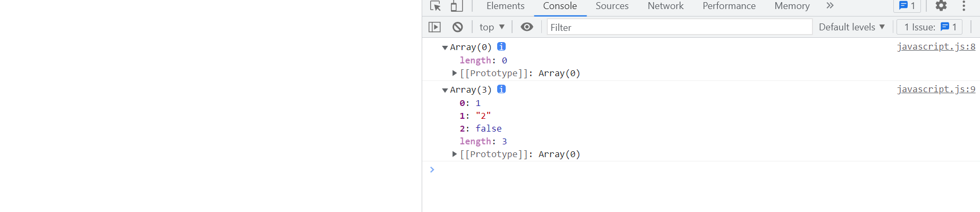The image size is (980, 212).
Task: Clear console with the ban icon
Action: [457, 27]
